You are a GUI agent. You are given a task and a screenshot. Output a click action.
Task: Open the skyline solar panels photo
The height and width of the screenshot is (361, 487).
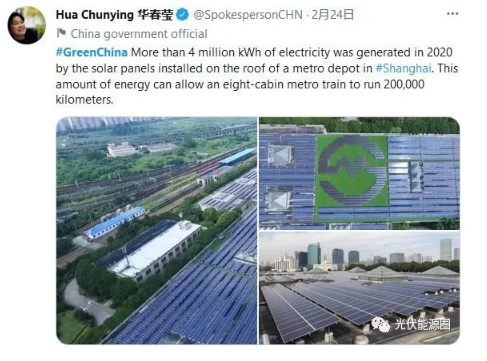click(x=359, y=288)
